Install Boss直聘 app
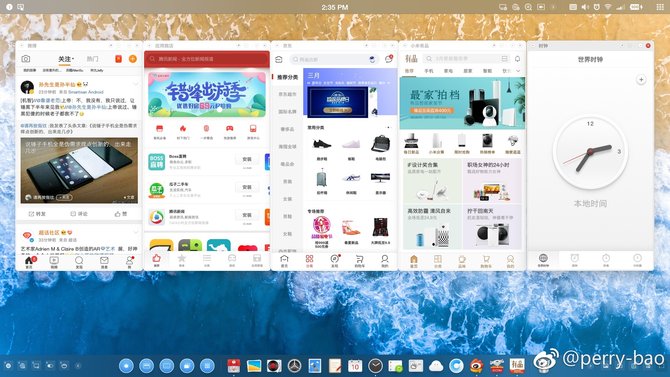670x377 pixels. [247, 159]
